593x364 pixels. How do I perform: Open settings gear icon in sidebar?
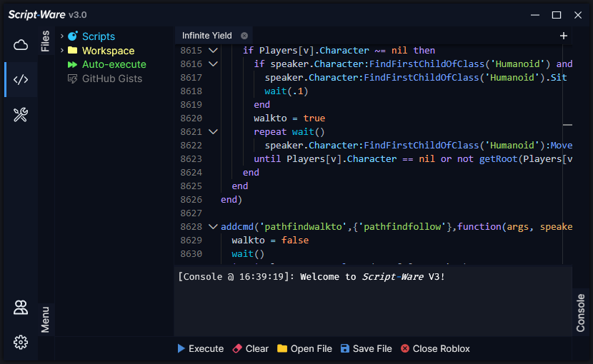pos(21,343)
